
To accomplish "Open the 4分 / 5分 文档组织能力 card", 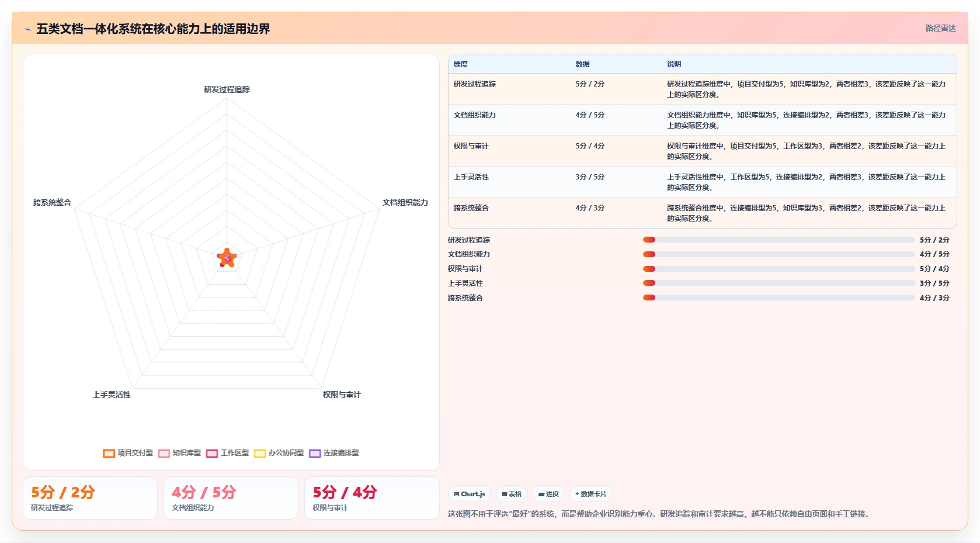I will pos(231,498).
